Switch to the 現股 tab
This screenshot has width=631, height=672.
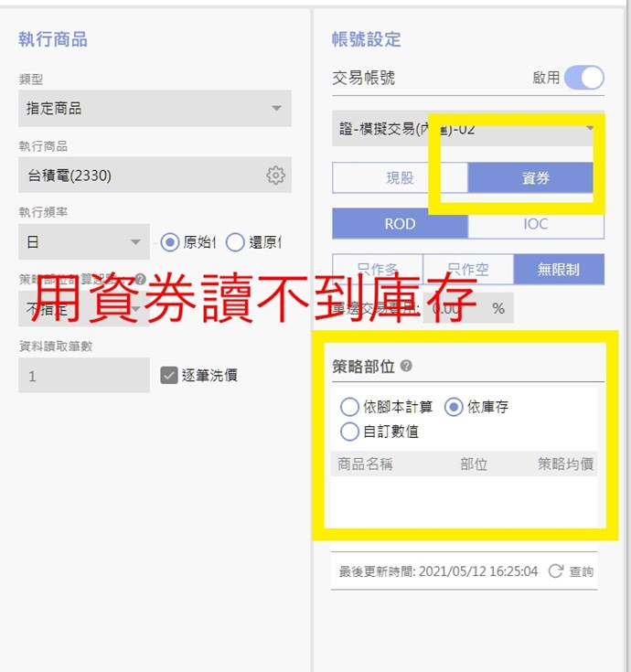coord(400,178)
